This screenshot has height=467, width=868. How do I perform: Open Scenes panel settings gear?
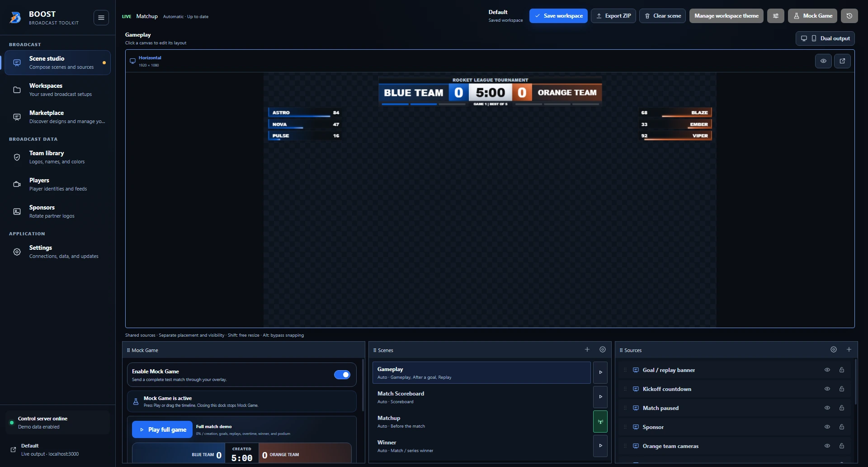603,349
